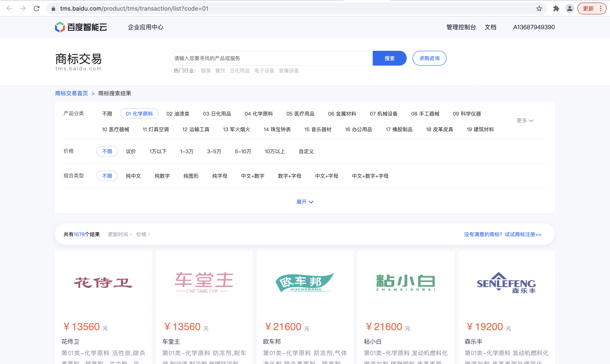Screen dimensions: 610x364
Task: Filter price 5-10万
Action: pyautogui.click(x=243, y=151)
